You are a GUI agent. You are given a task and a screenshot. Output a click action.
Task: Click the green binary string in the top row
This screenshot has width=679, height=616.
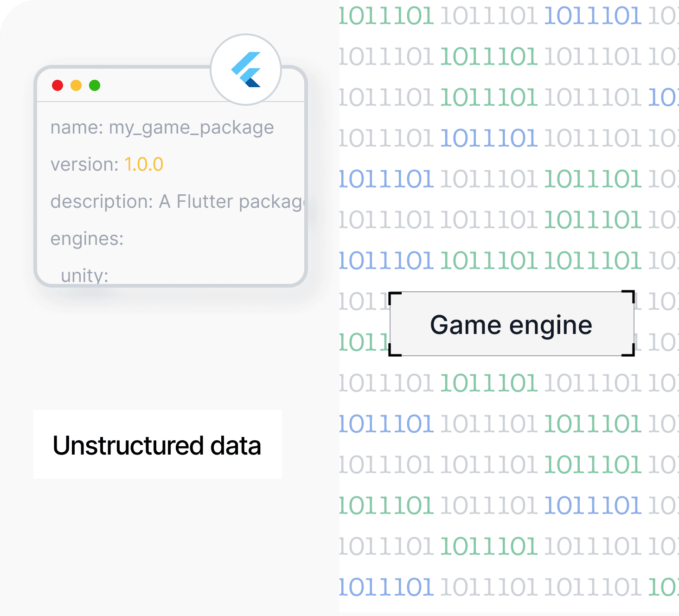(x=387, y=16)
